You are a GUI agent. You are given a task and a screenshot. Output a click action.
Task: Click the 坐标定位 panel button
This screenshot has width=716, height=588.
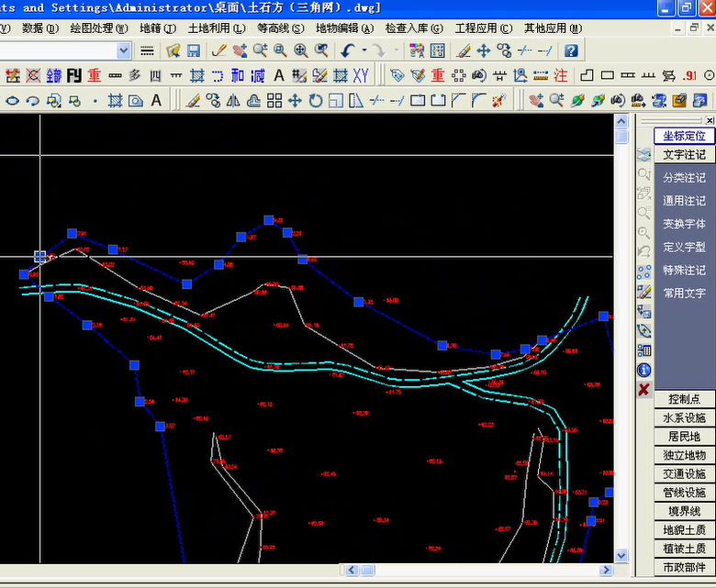pyautogui.click(x=684, y=136)
